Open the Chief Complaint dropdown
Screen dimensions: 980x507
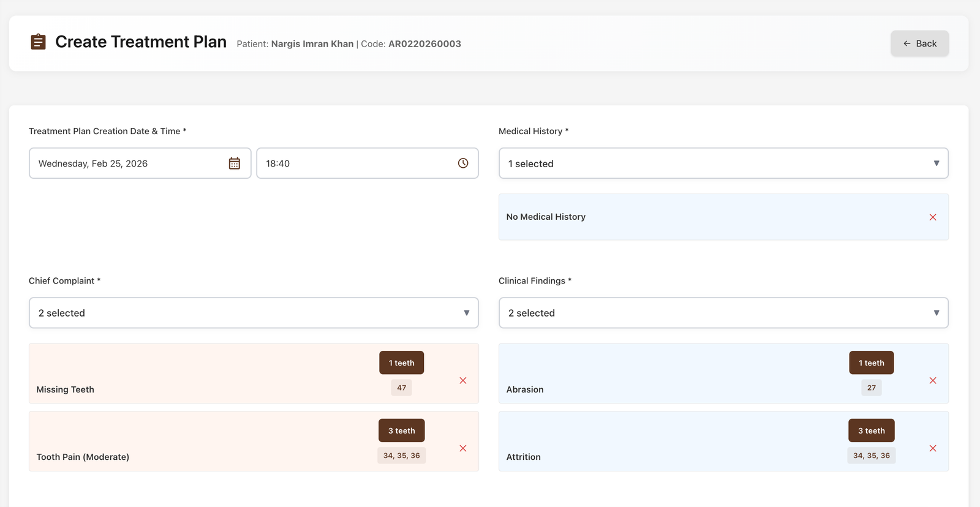(254, 313)
